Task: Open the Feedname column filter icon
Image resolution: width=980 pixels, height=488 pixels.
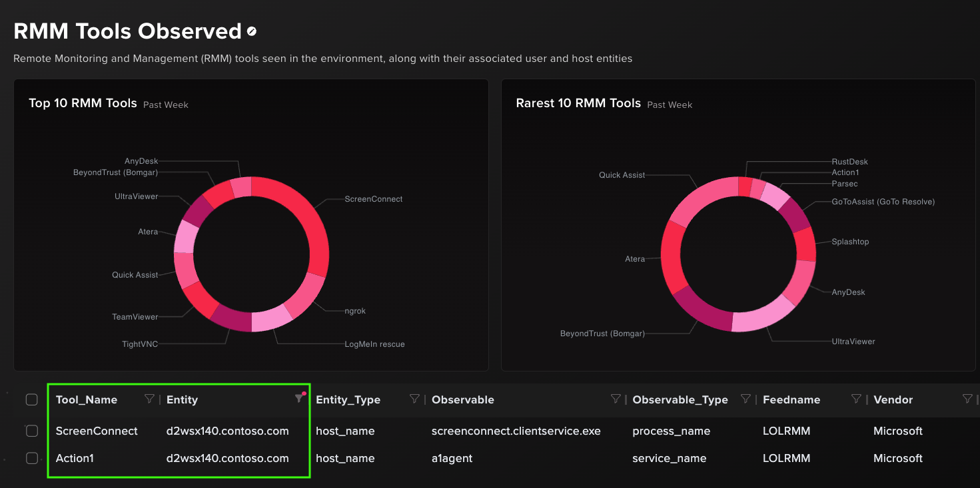Action: coord(856,399)
